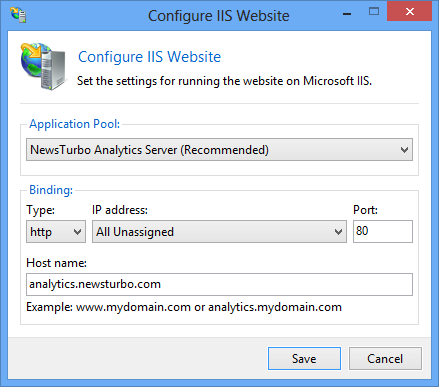Click the window title bar text
The image size is (439, 387).
219,16
